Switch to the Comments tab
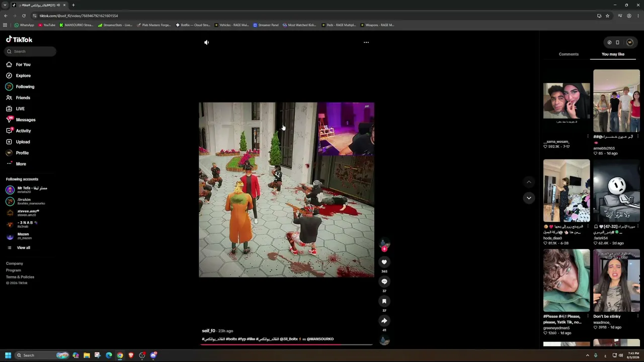Screen dimensions: 644x362 pyautogui.click(x=569, y=54)
